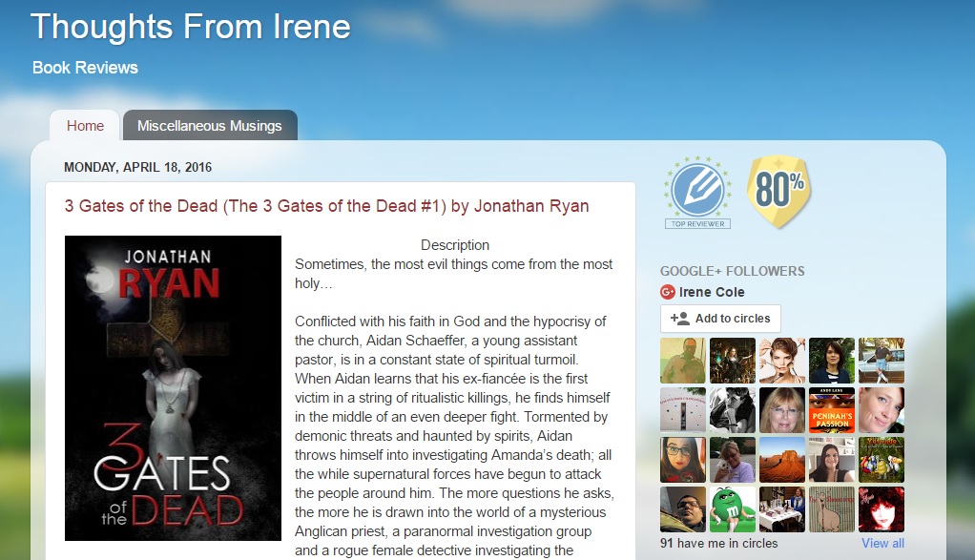The height and width of the screenshot is (560, 975).
Task: Open the black-and-white thinking person avatar
Action: [733, 410]
